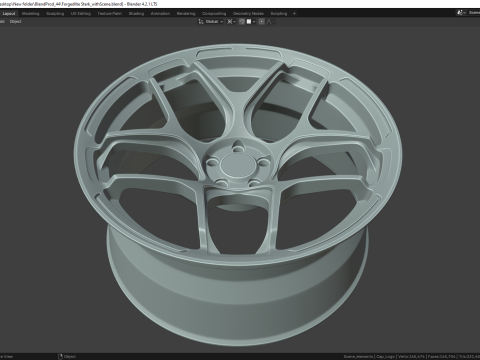
Task: Switch to the Shading workspace tab
Action: (x=136, y=14)
